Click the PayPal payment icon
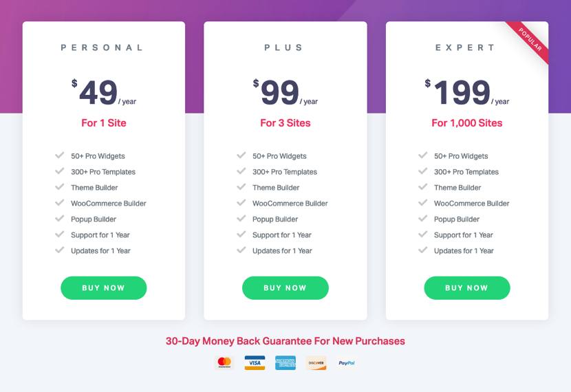This screenshot has width=571, height=392. pyautogui.click(x=347, y=362)
